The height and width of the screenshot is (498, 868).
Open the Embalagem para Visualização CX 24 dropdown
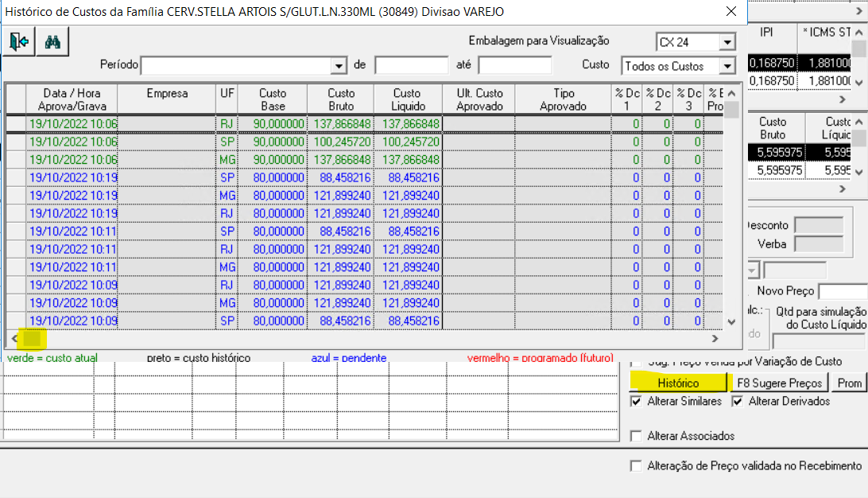click(727, 42)
